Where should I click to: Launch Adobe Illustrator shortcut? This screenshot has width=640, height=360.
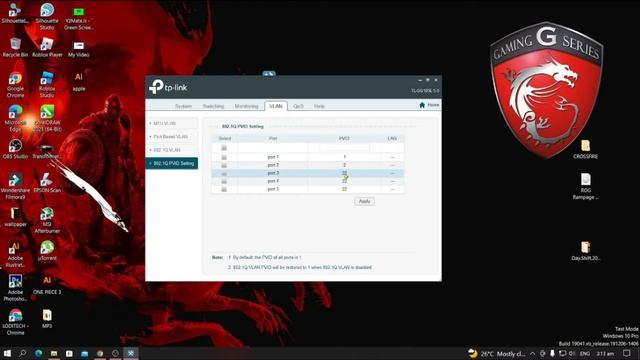click(15, 254)
